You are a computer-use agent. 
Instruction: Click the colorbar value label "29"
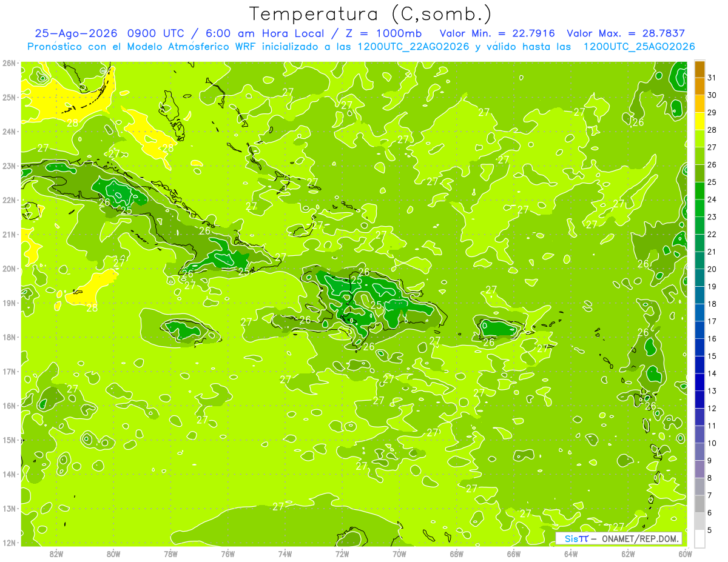pos(712,113)
